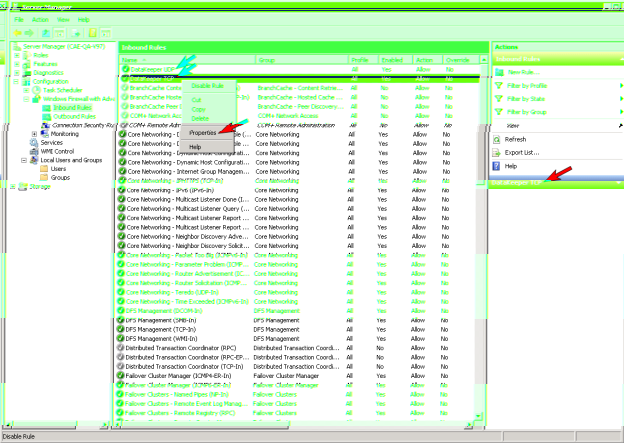Select Disable Rule in context menu
This screenshot has width=624, height=443.
click(208, 86)
